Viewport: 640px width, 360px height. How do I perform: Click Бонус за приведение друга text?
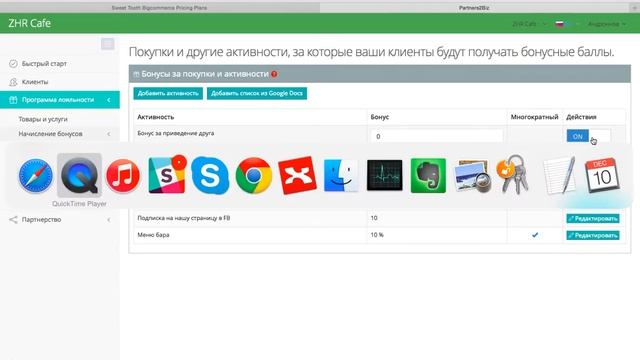point(176,133)
